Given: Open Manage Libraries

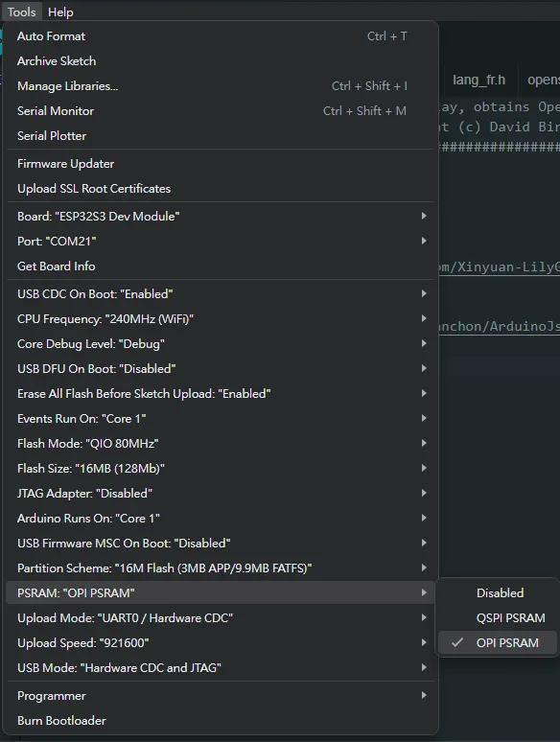Looking at the screenshot, I should [221, 86].
